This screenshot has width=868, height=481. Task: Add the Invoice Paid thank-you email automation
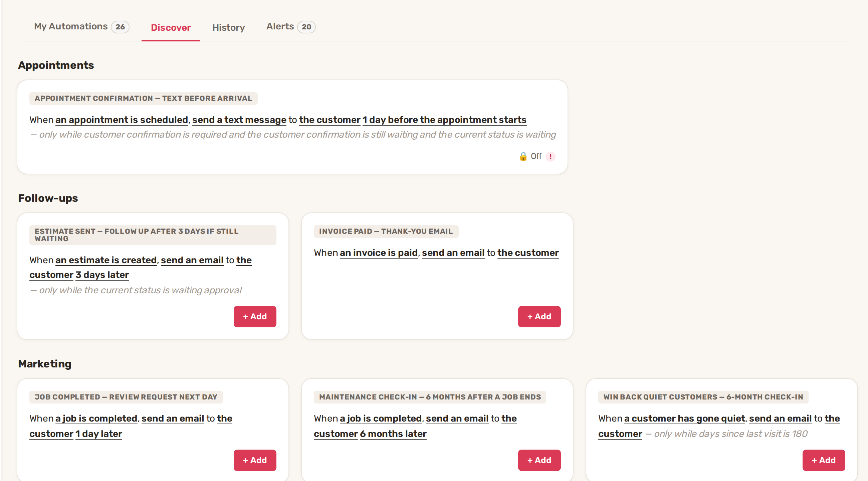539,317
